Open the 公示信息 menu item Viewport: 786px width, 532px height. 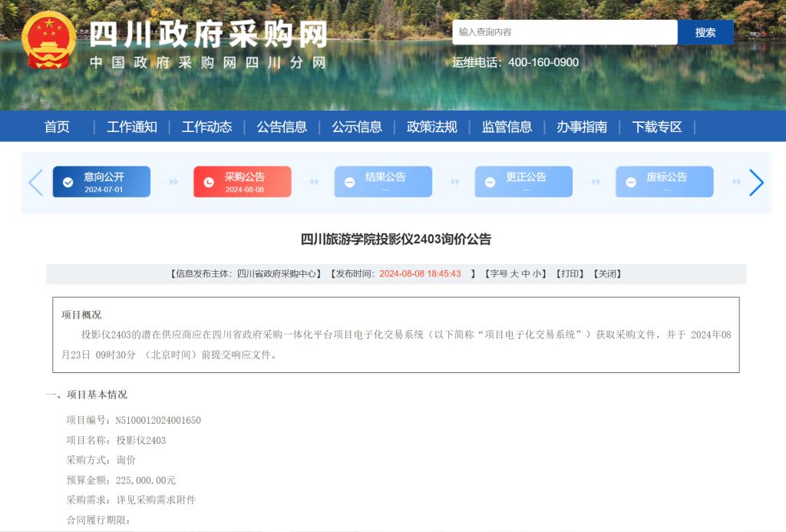357,127
